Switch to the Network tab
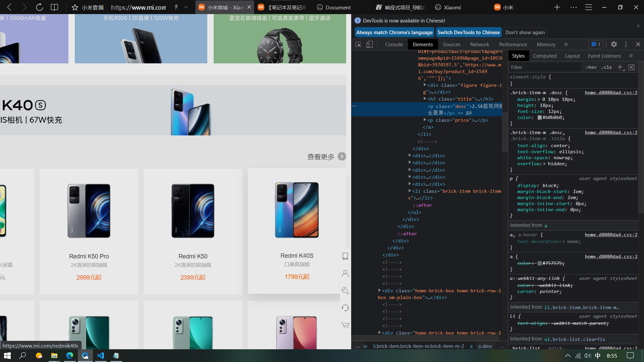The image size is (644, 362). tap(480, 44)
